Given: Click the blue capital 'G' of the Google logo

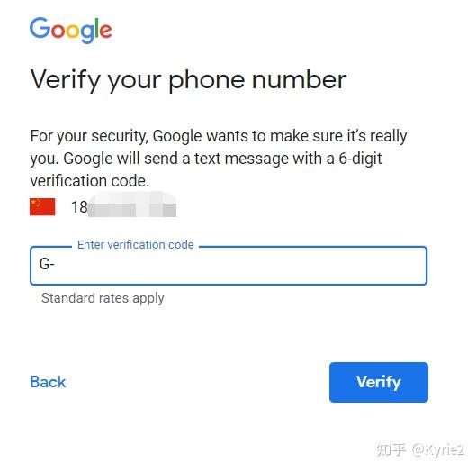Looking at the screenshot, I should 40,28.
